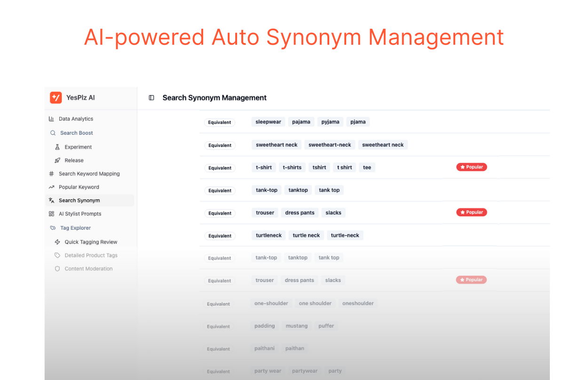Collapse the Search Boost section
588x380 pixels.
tap(76, 133)
